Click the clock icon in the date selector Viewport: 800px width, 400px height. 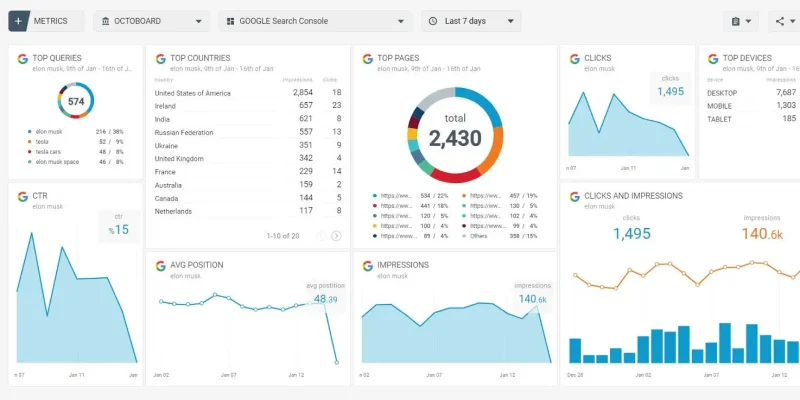433,21
